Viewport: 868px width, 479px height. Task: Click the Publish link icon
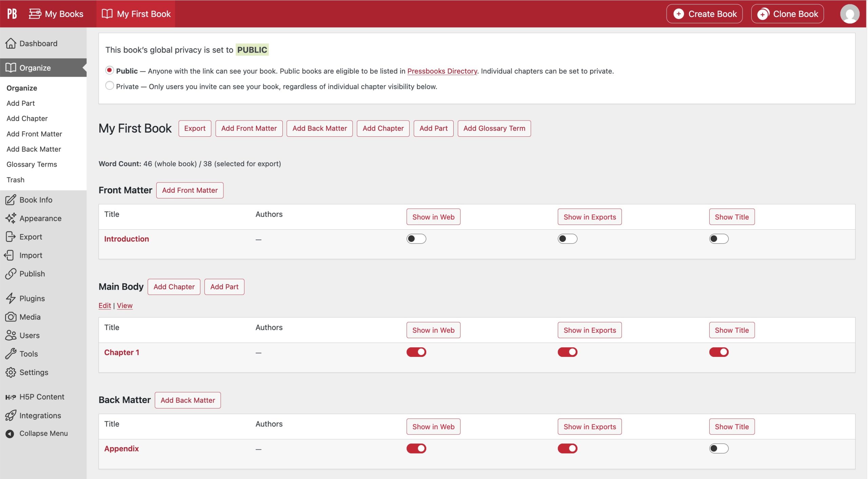click(11, 274)
